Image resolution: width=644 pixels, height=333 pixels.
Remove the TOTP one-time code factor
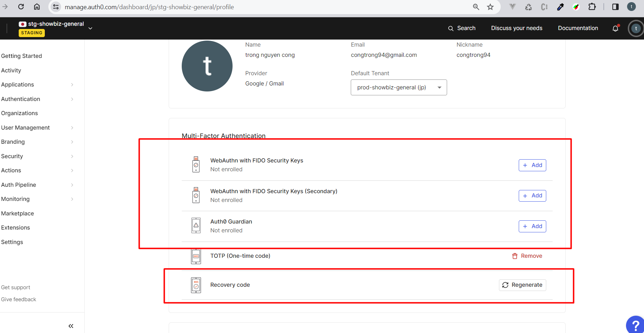coord(527,256)
